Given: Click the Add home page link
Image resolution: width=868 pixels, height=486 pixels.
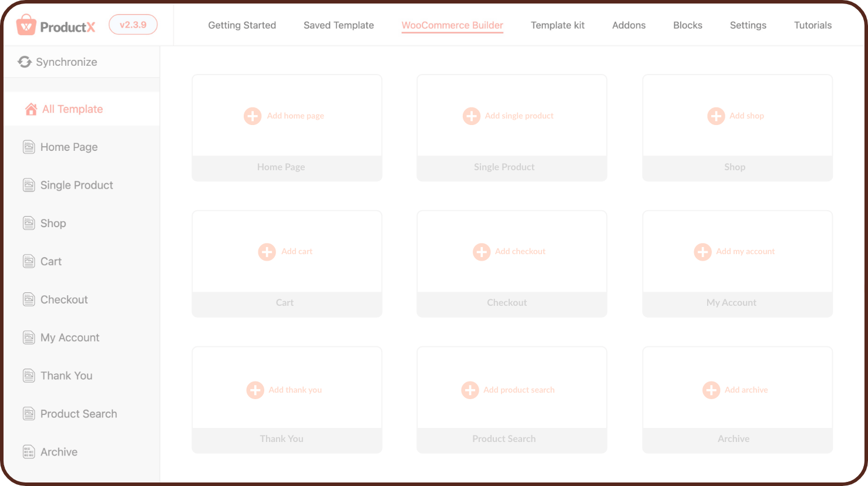Looking at the screenshot, I should 295,116.
